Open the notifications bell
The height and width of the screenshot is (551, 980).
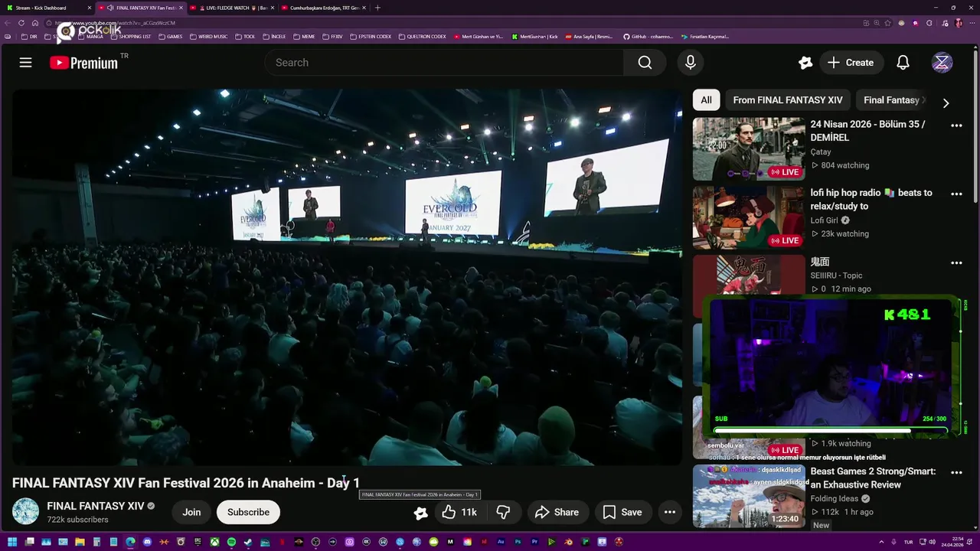903,63
